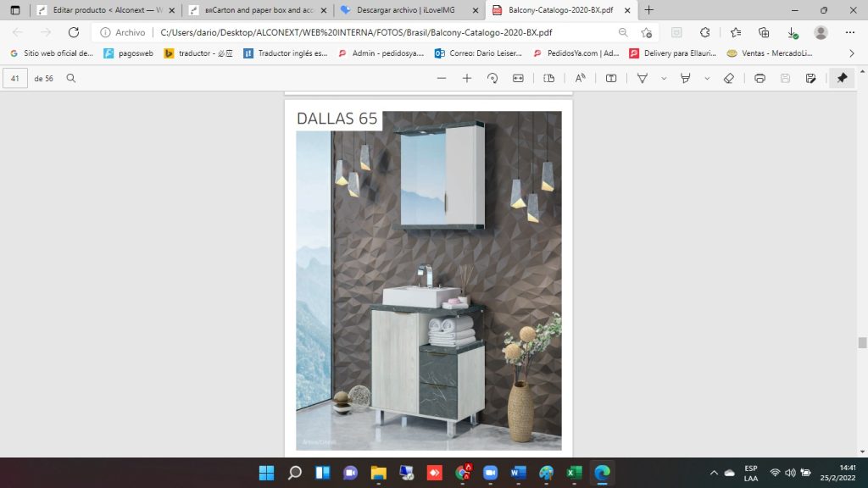Open the ESP LAA language switcher

[751, 473]
